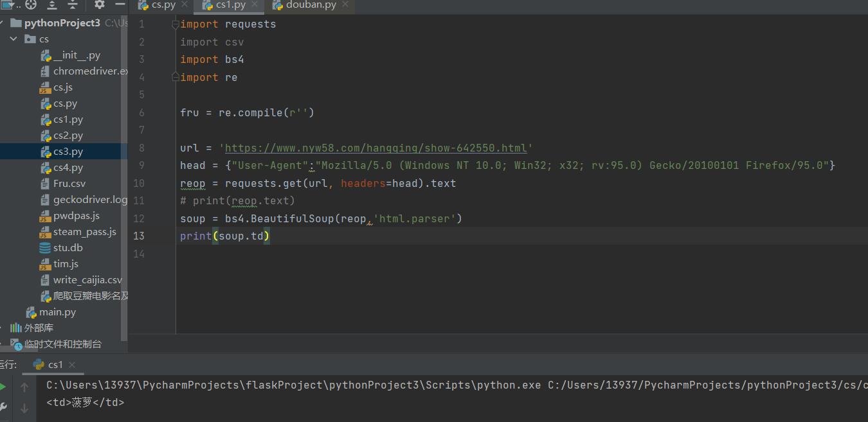Collapse the cs folder in the project tree
The width and height of the screenshot is (868, 422).
[x=14, y=39]
